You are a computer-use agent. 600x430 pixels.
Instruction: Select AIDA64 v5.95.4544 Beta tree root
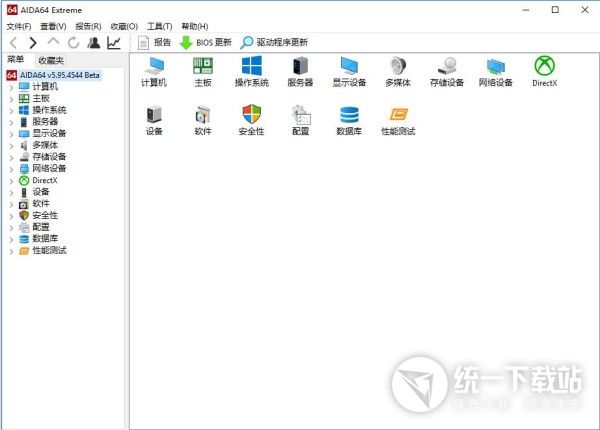tap(60, 75)
